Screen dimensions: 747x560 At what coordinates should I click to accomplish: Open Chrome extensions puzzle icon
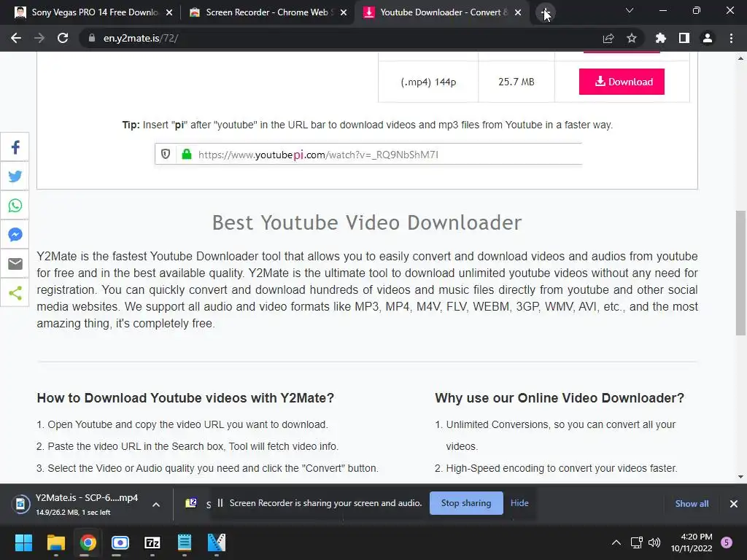point(661,38)
